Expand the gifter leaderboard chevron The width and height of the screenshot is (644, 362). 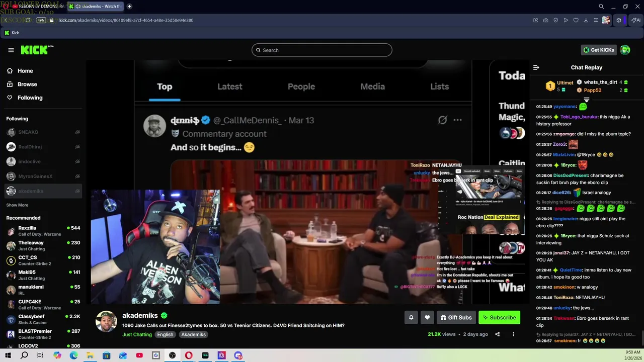point(587,100)
